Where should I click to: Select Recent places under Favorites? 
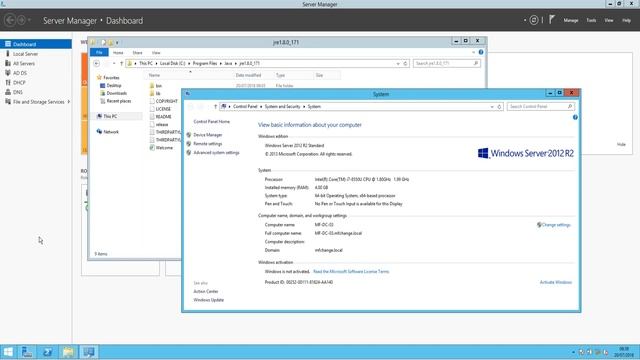(119, 101)
